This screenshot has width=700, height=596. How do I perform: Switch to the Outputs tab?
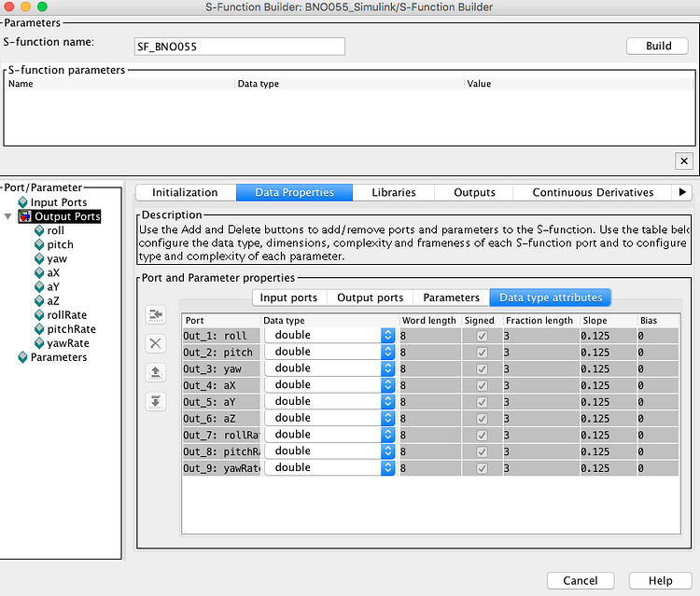tap(474, 192)
